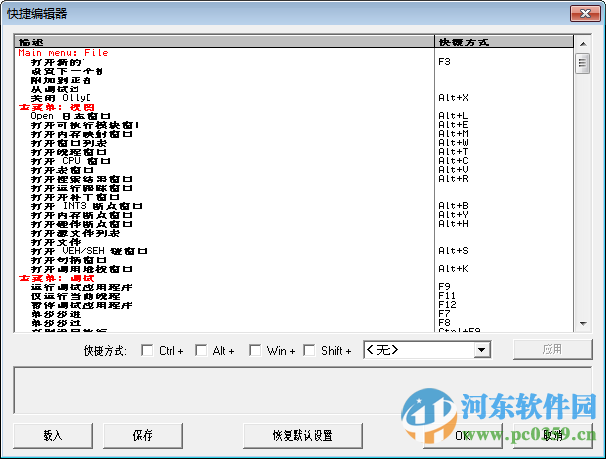Select the '暂停调试应用程序' row
Viewport: 606px width, 459px height.
[x=224, y=305]
